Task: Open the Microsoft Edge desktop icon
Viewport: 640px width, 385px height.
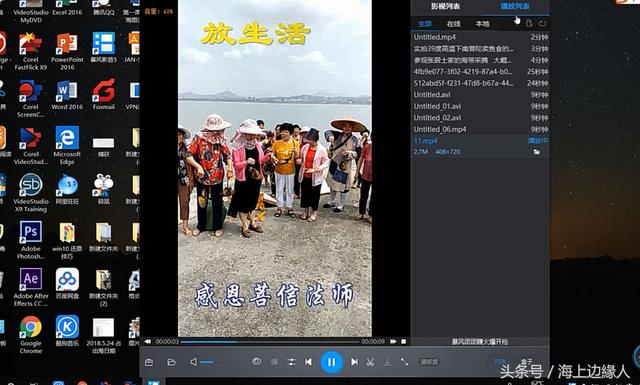Action: pyautogui.click(x=67, y=145)
